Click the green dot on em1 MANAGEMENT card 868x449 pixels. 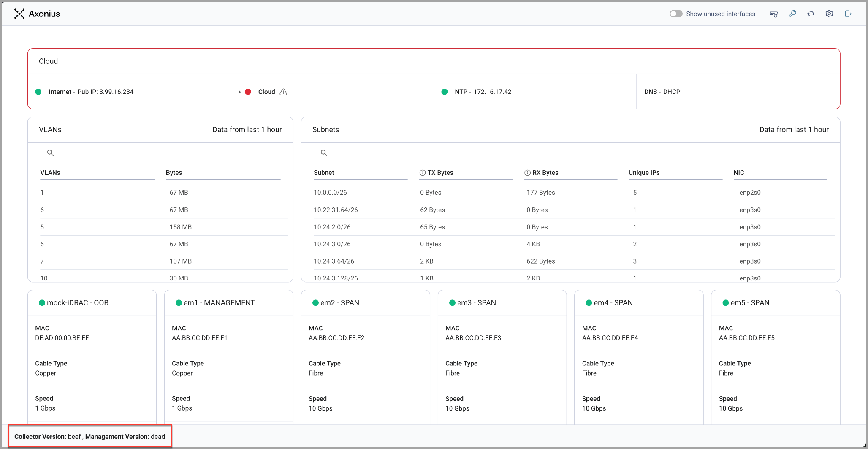[179, 303]
